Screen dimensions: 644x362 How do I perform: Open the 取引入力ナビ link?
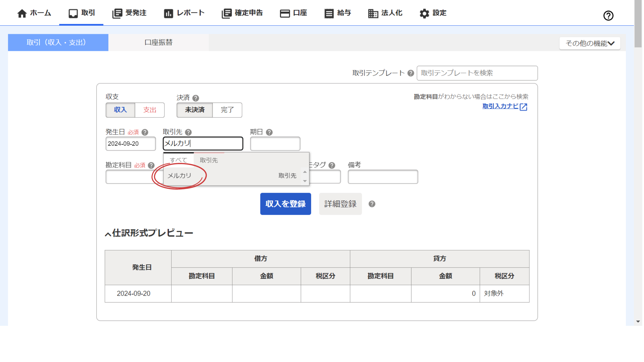(x=501, y=106)
